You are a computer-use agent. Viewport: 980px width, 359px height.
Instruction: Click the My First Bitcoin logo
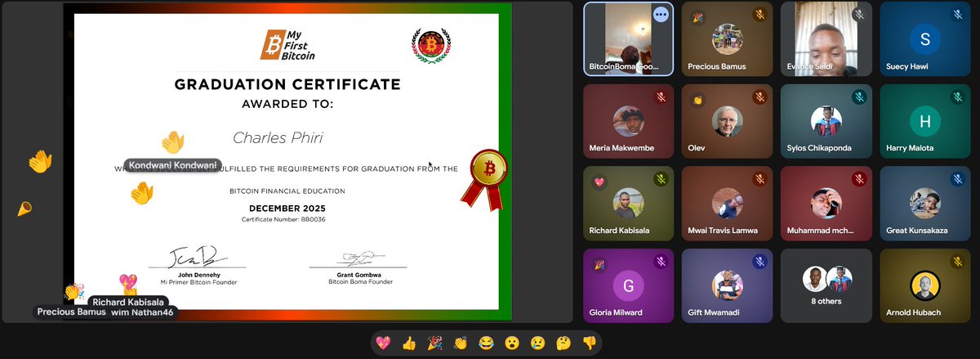(287, 44)
